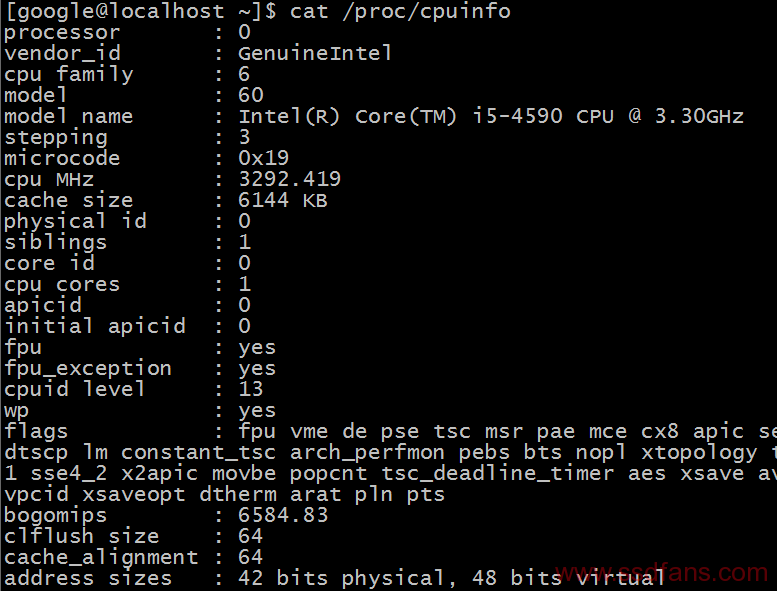Image resolution: width=777 pixels, height=591 pixels.
Task: Click the tsc_deadline_timer flag
Action: pyautogui.click(x=498, y=474)
